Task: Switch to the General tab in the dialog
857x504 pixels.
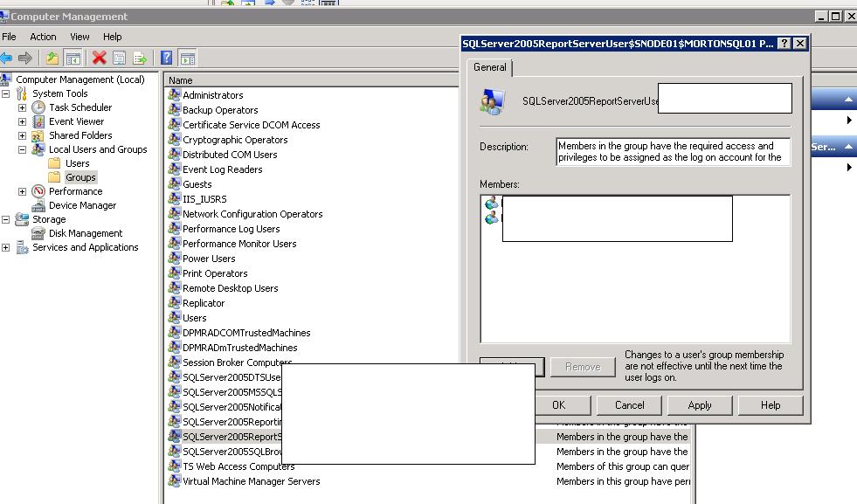Action: coord(489,67)
